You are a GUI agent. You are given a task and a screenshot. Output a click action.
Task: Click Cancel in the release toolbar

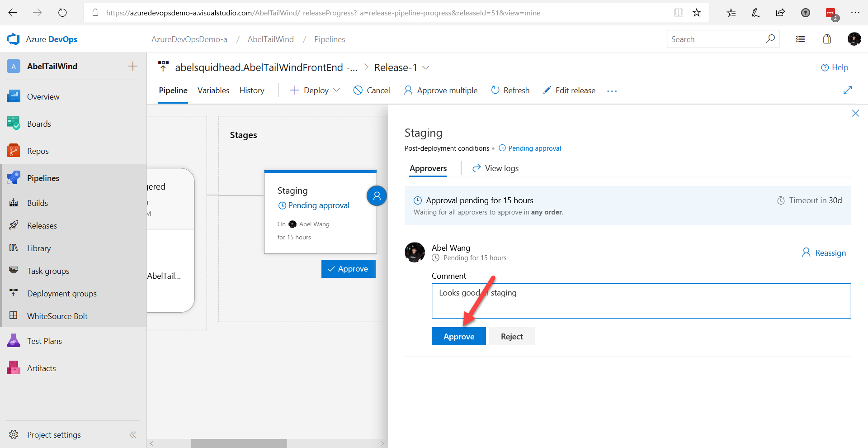[372, 90]
